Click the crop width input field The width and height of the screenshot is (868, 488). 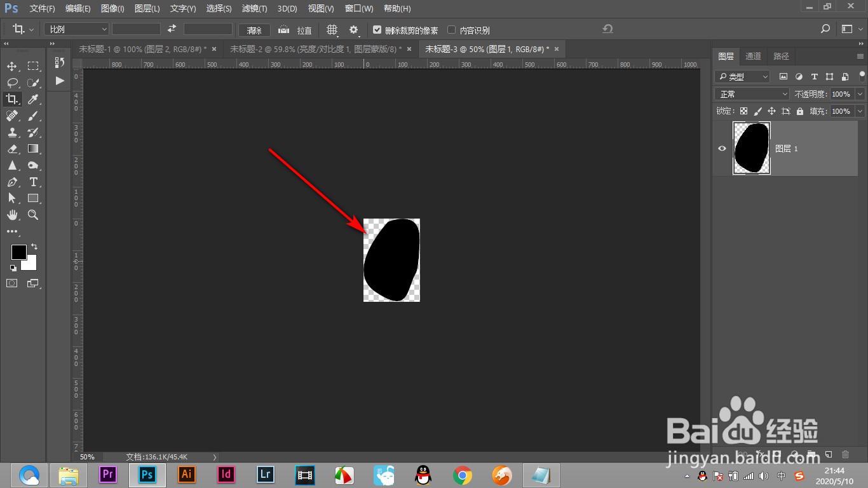136,29
